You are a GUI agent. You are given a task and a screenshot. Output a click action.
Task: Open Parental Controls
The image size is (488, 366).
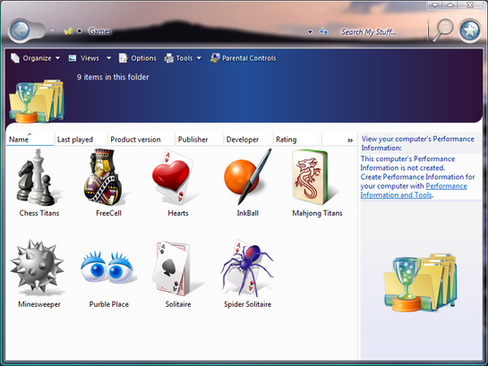243,58
